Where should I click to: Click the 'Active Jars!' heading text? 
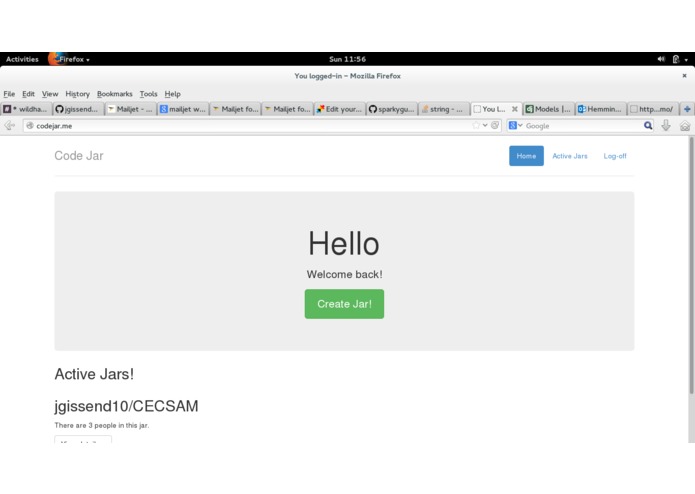point(94,374)
